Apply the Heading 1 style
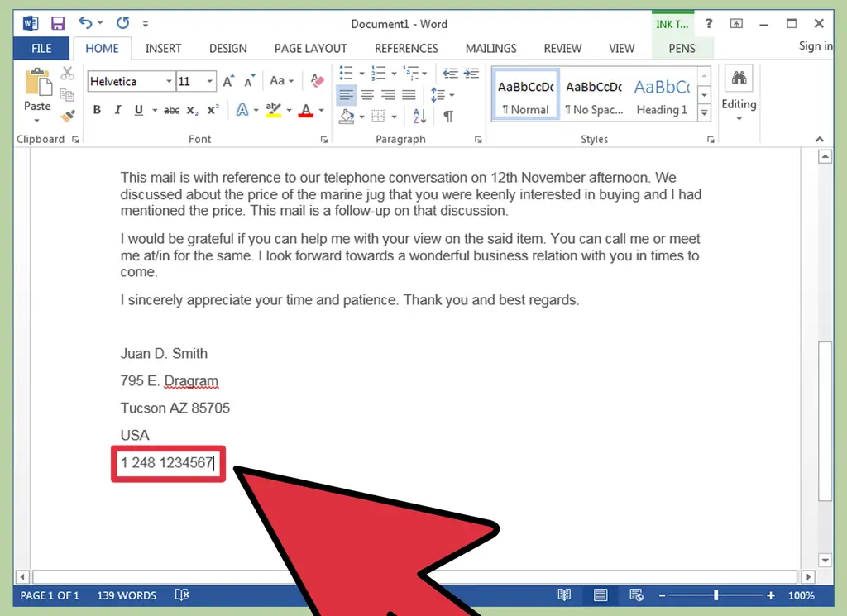Image resolution: width=847 pixels, height=616 pixels. pos(661,95)
